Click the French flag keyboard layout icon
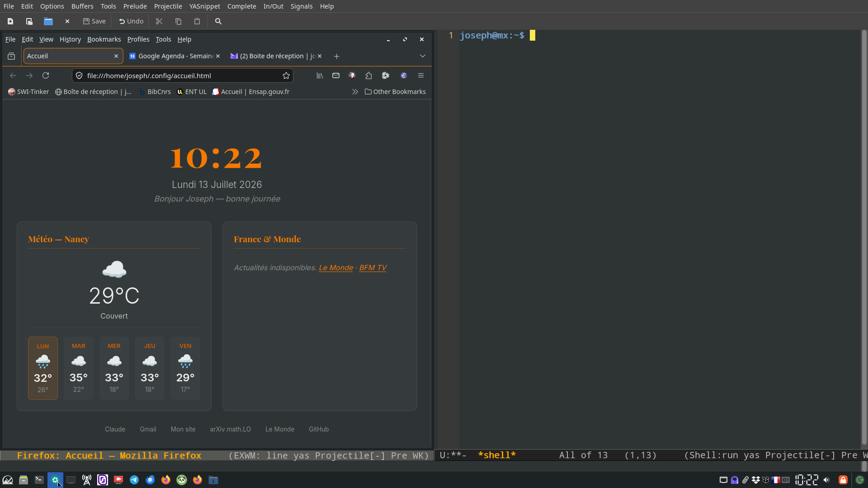The image size is (868, 488). click(776, 480)
